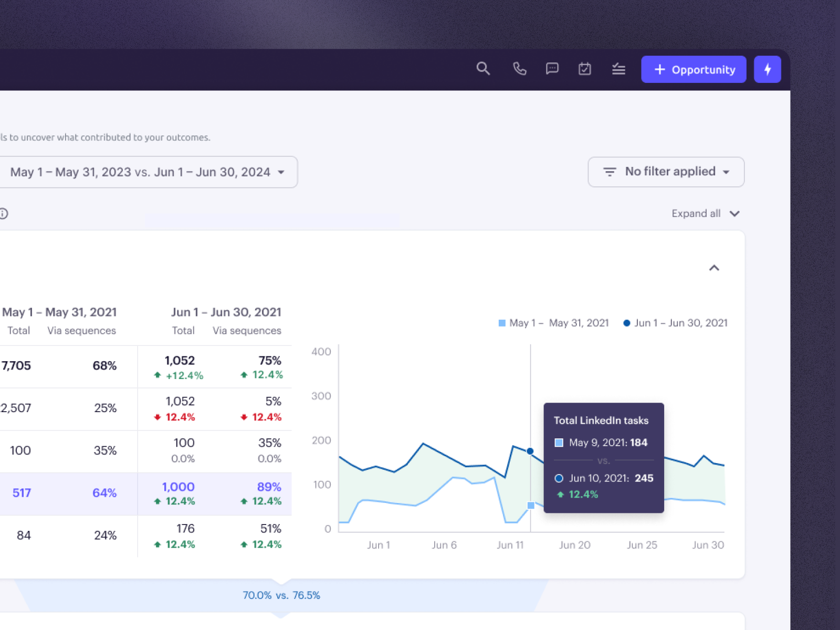Screen dimensions: 840x630
Task: Open the chat message icon
Action: click(552, 69)
